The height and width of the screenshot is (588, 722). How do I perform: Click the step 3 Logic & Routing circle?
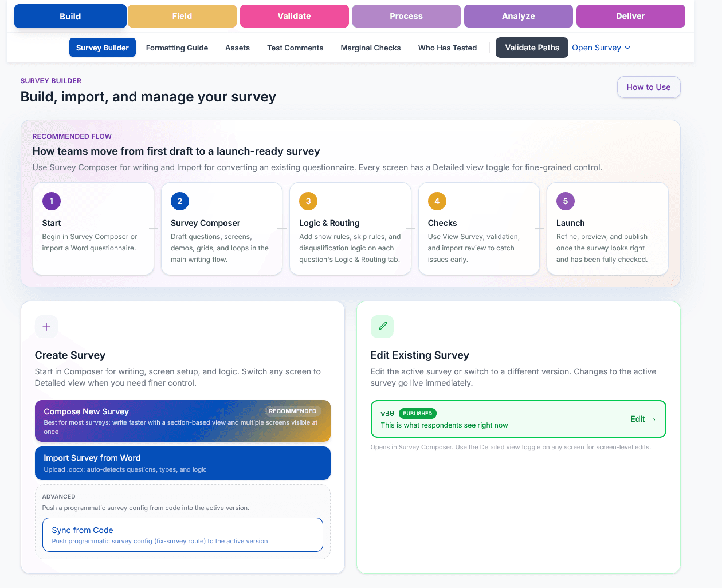click(x=308, y=201)
